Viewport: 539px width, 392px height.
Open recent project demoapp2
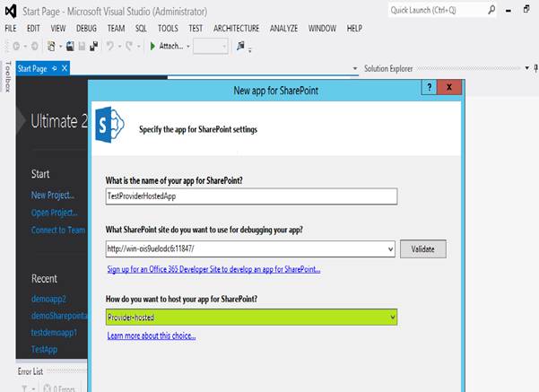pyautogui.click(x=48, y=299)
